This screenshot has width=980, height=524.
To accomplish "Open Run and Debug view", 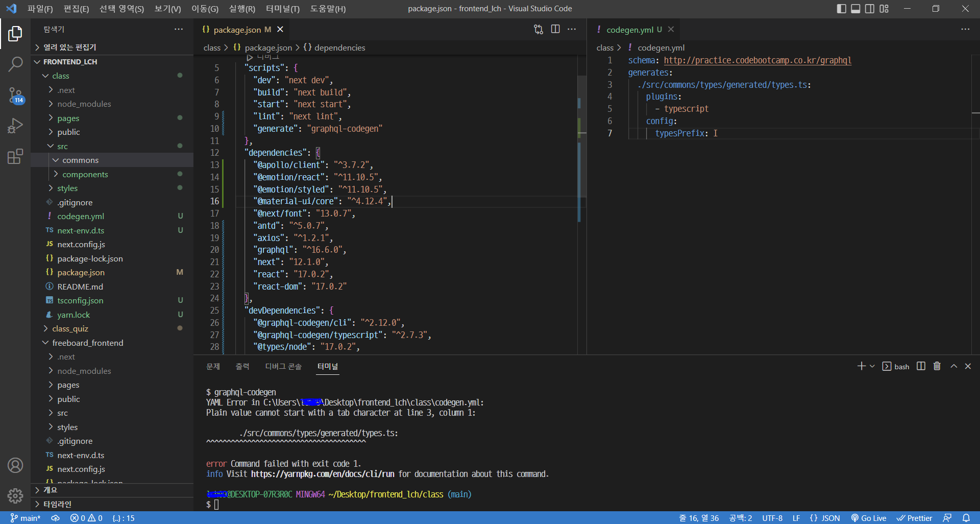I will [x=15, y=126].
